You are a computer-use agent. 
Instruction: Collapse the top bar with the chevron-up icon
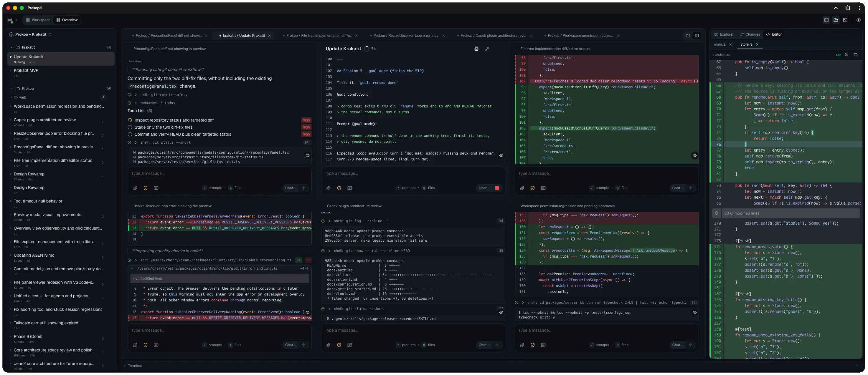(836, 8)
